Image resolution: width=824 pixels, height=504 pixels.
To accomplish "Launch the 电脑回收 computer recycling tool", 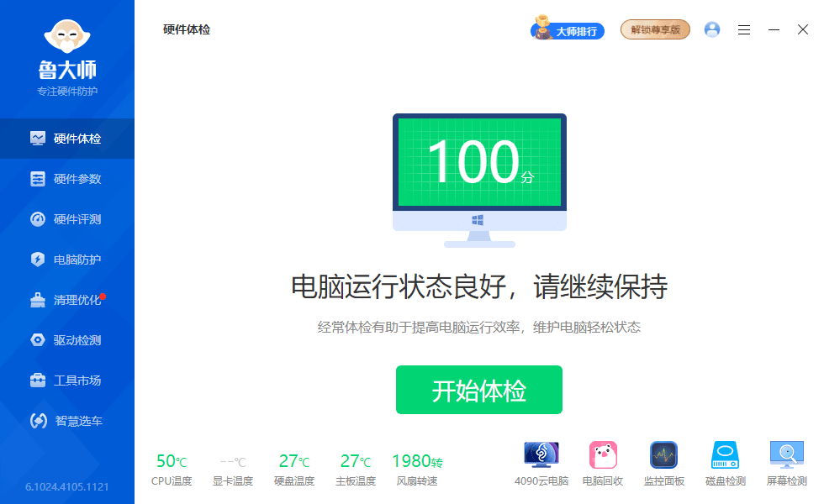I will pyautogui.click(x=603, y=461).
